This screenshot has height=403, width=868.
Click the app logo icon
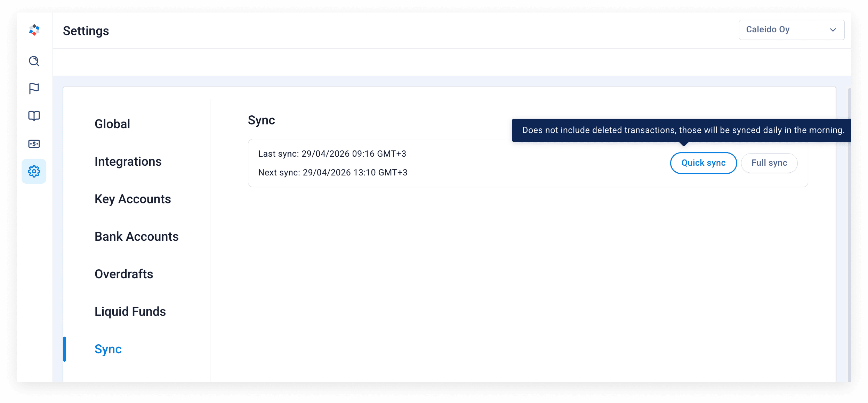point(34,30)
